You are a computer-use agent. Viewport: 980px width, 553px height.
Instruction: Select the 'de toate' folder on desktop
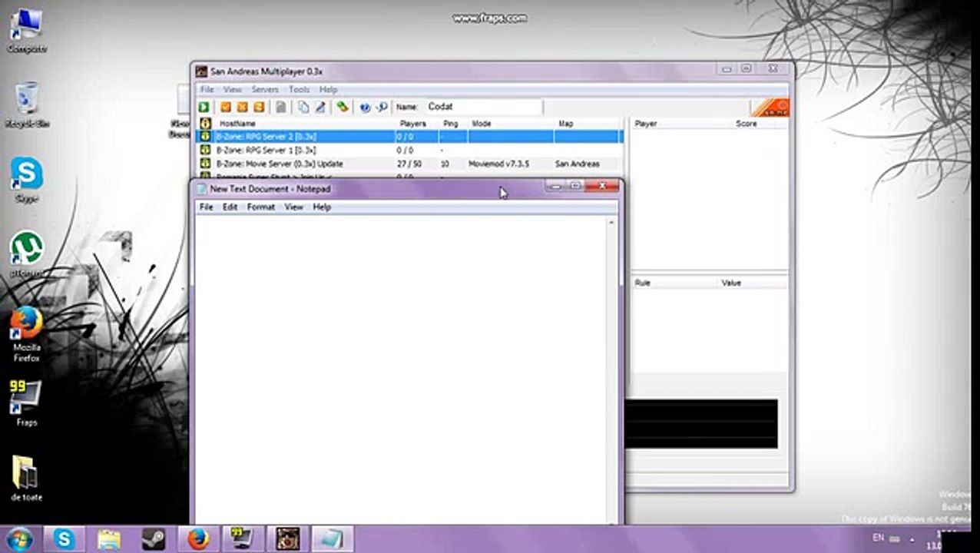click(27, 478)
